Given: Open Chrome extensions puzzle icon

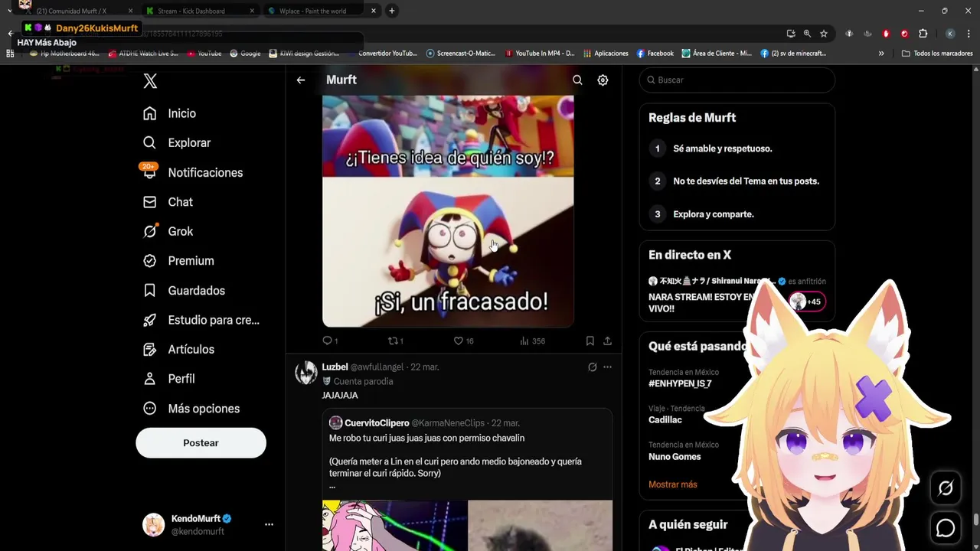Looking at the screenshot, I should [x=923, y=34].
